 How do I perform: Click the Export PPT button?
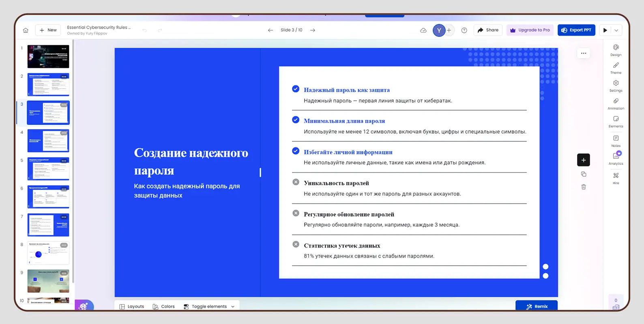point(576,30)
